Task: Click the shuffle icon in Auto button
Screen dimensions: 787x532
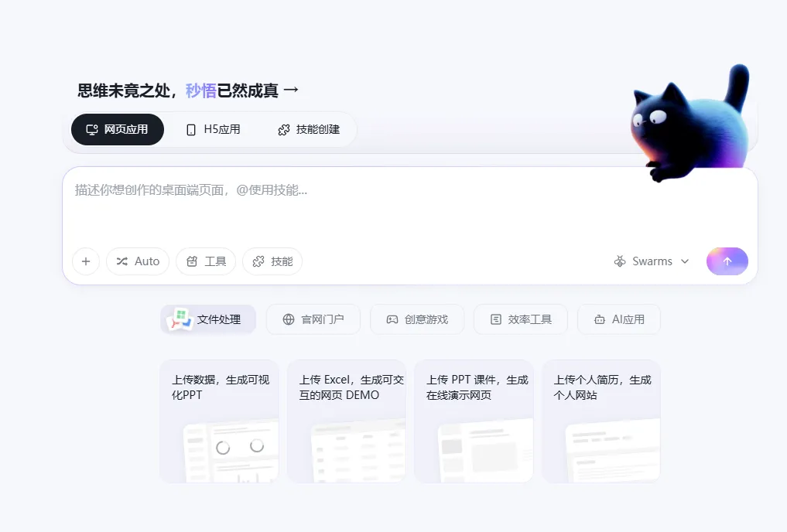Action: pyautogui.click(x=122, y=261)
